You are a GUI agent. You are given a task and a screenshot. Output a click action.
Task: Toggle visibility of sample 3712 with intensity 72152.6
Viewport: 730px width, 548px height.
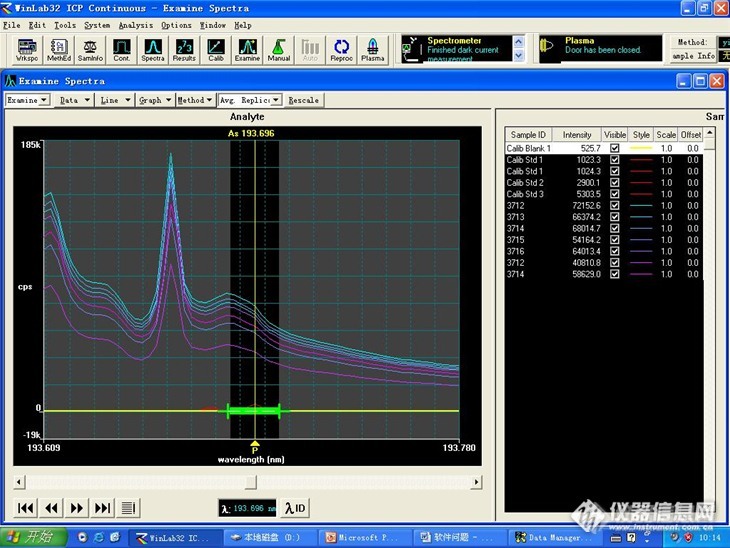[x=615, y=205]
